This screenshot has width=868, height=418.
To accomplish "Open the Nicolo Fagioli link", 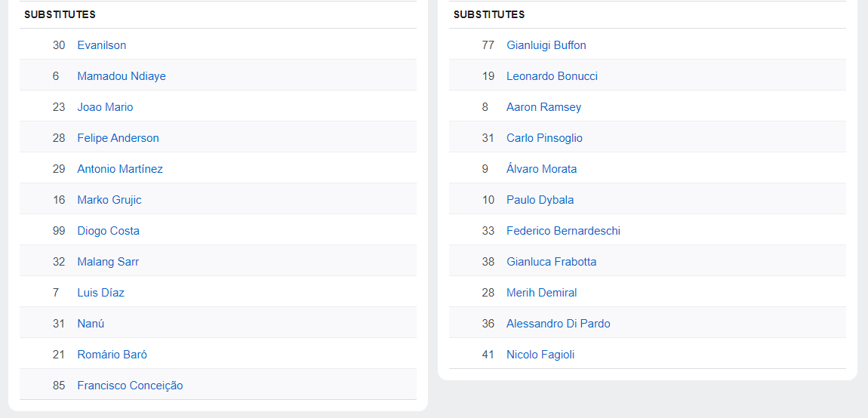I will point(540,355).
